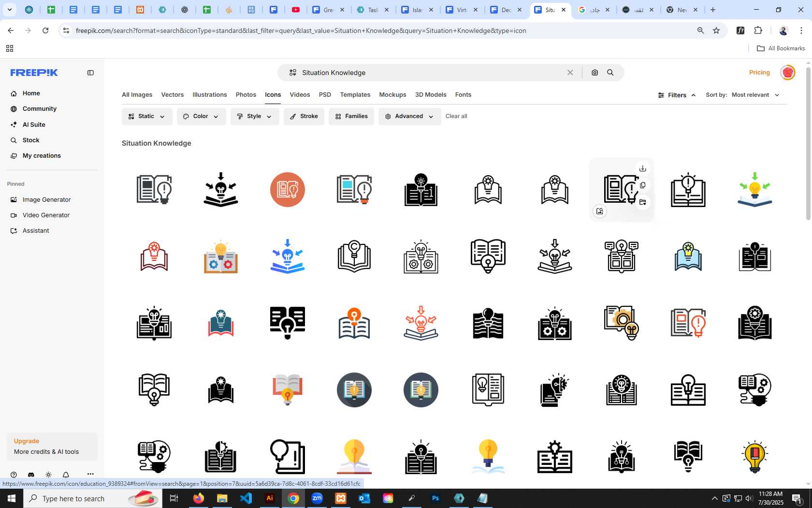812x508 pixels.
Task: Open Photoshop from the taskbar
Action: 435,498
